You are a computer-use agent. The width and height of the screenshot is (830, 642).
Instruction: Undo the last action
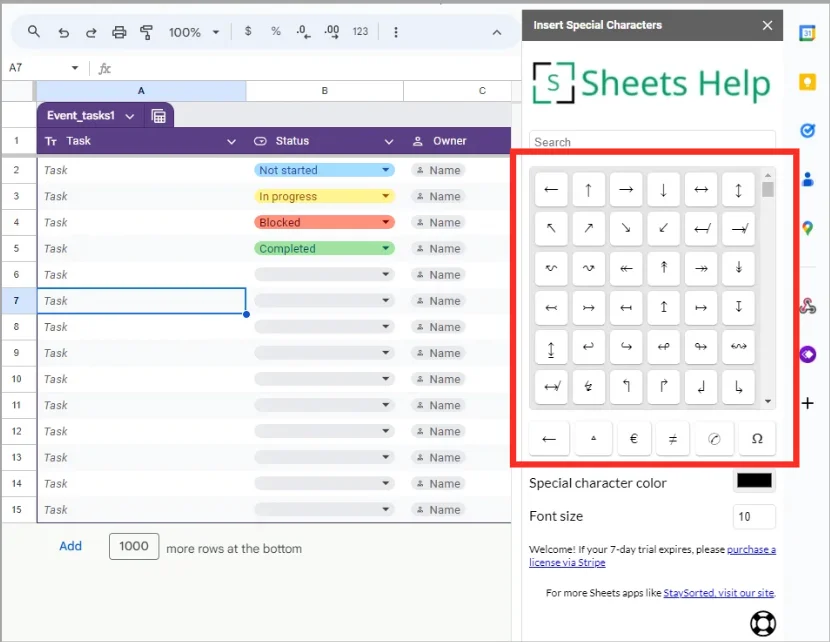coord(63,32)
